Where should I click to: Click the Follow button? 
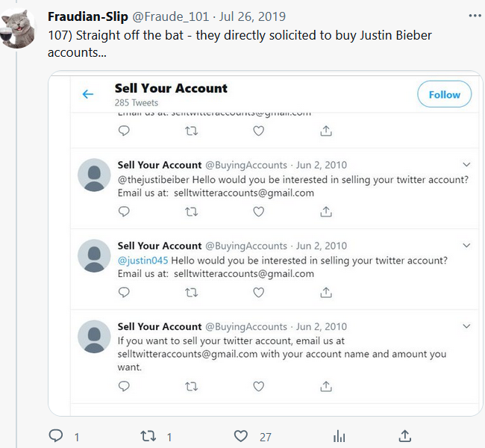[x=444, y=95]
